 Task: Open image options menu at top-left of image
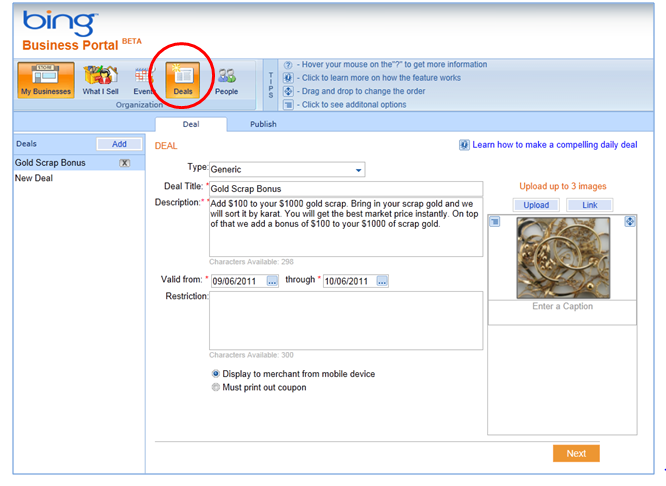click(494, 222)
